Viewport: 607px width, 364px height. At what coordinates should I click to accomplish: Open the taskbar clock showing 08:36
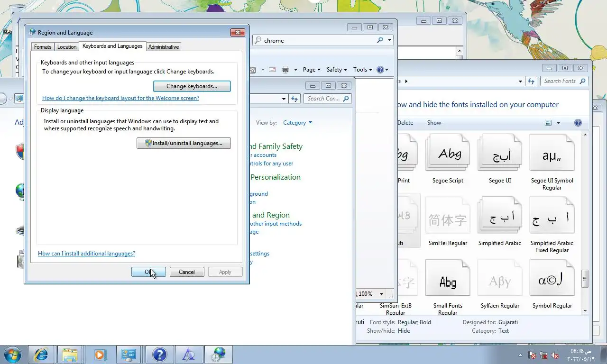pos(581,355)
